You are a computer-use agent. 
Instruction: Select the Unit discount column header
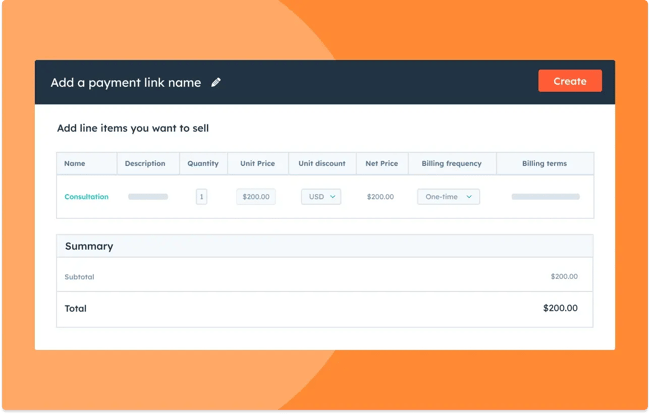click(322, 164)
